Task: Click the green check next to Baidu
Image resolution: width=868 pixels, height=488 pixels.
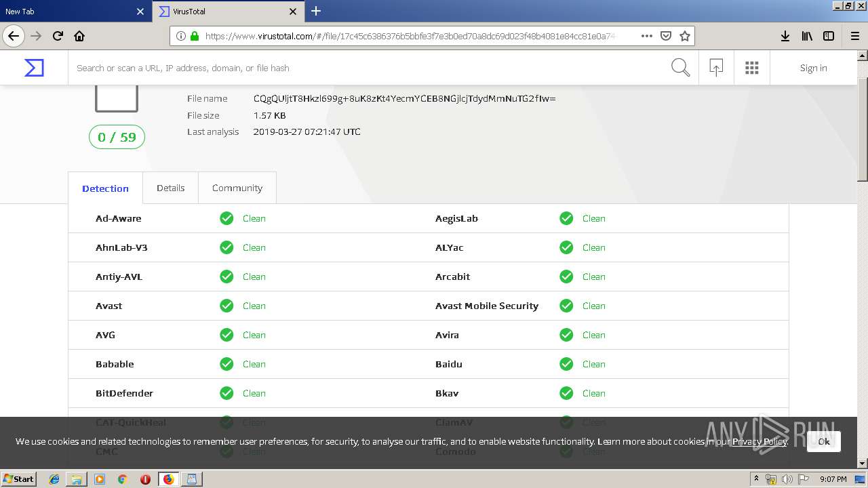Action: tap(566, 364)
